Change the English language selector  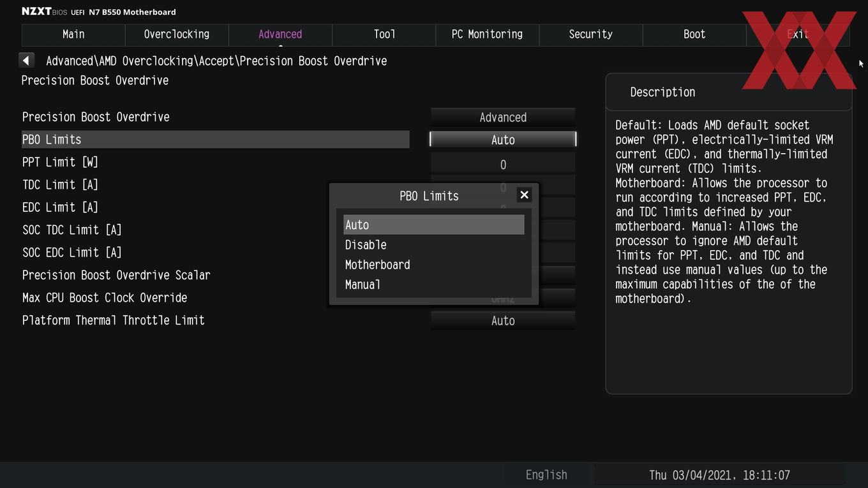click(546, 475)
